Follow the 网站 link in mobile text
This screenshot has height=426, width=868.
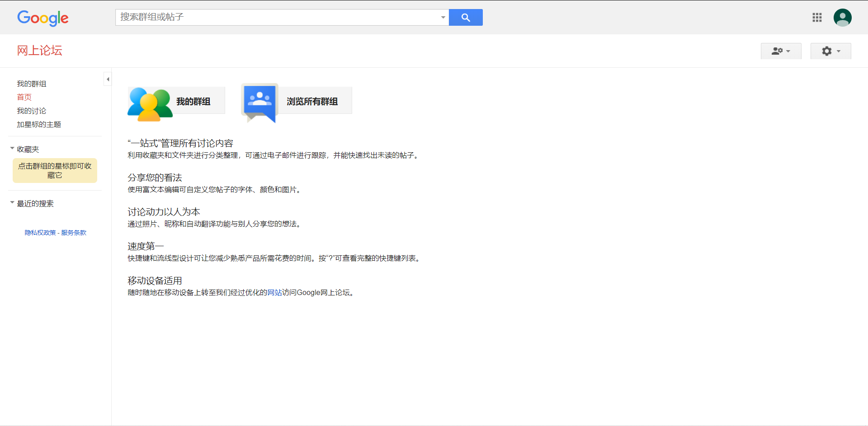pyautogui.click(x=275, y=293)
